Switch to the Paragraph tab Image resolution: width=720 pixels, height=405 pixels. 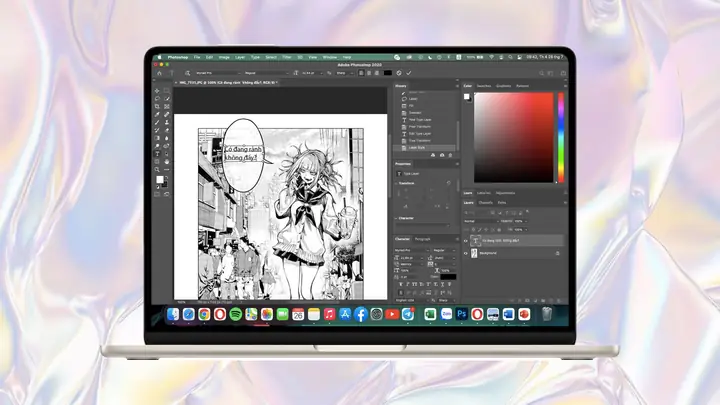pos(422,239)
